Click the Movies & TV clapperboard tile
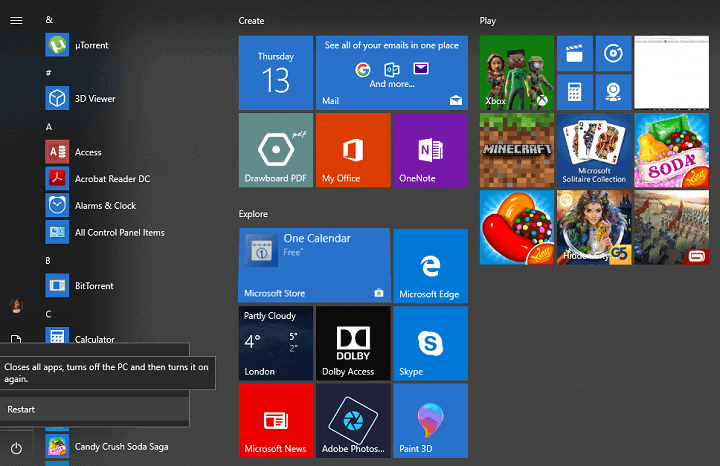 (x=574, y=54)
